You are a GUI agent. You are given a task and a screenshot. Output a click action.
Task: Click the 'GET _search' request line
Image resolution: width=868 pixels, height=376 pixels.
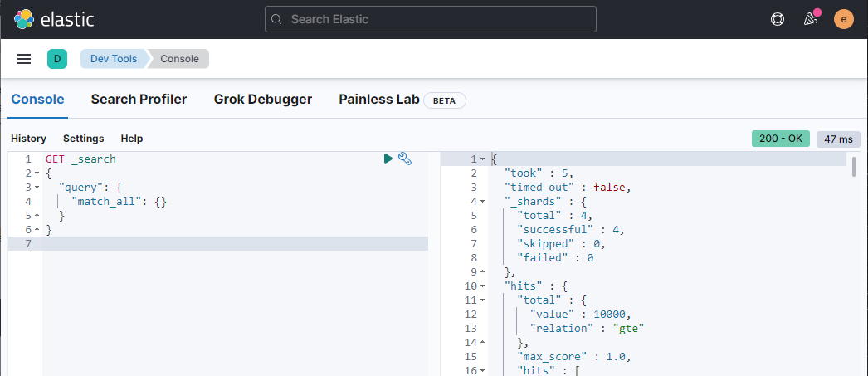click(x=80, y=159)
